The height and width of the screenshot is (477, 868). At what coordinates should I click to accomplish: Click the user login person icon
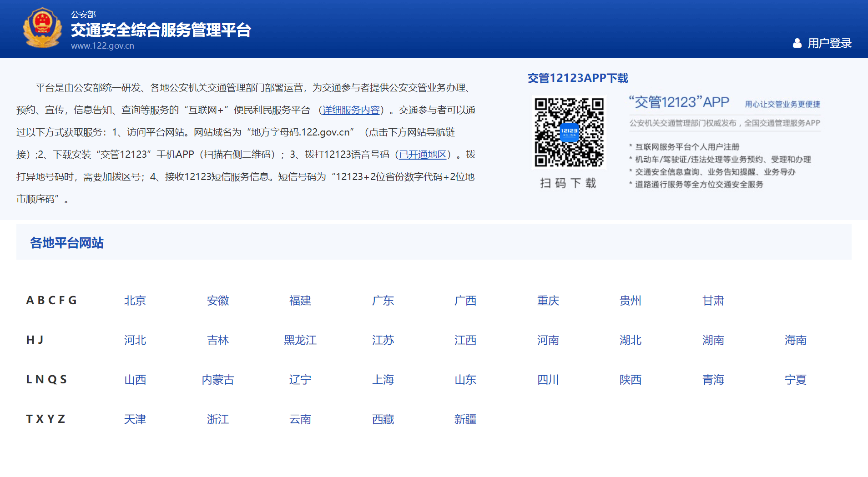click(x=797, y=43)
